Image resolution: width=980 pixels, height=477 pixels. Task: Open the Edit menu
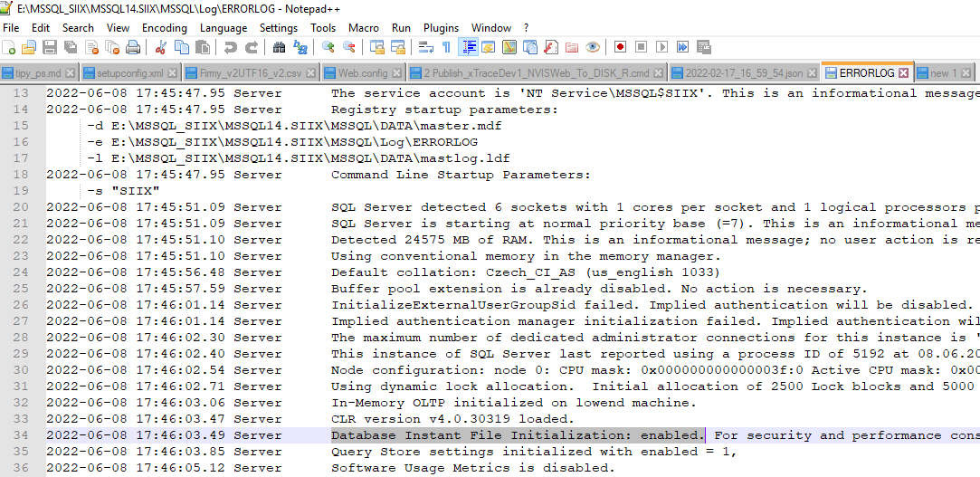pyautogui.click(x=41, y=28)
